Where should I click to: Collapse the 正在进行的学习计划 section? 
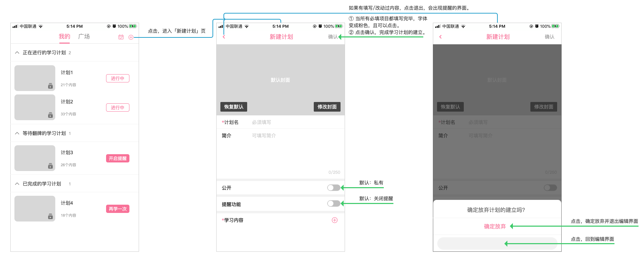(17, 53)
